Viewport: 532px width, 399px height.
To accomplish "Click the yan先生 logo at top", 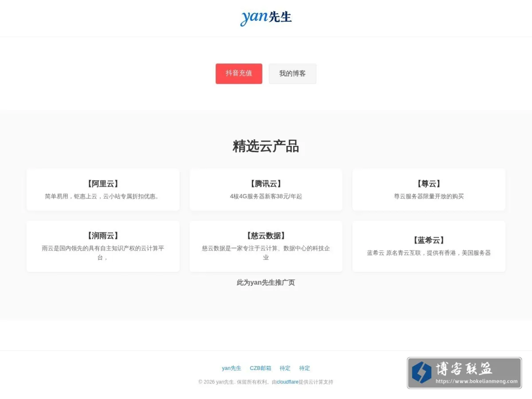I will [266, 18].
